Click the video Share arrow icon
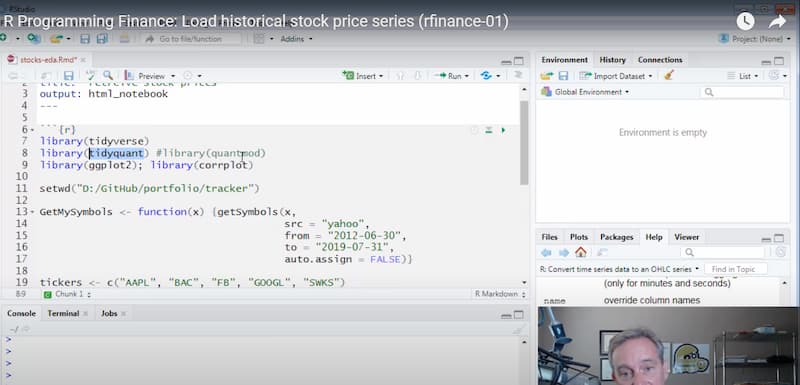Screen dimensions: 800x385 click(x=778, y=21)
